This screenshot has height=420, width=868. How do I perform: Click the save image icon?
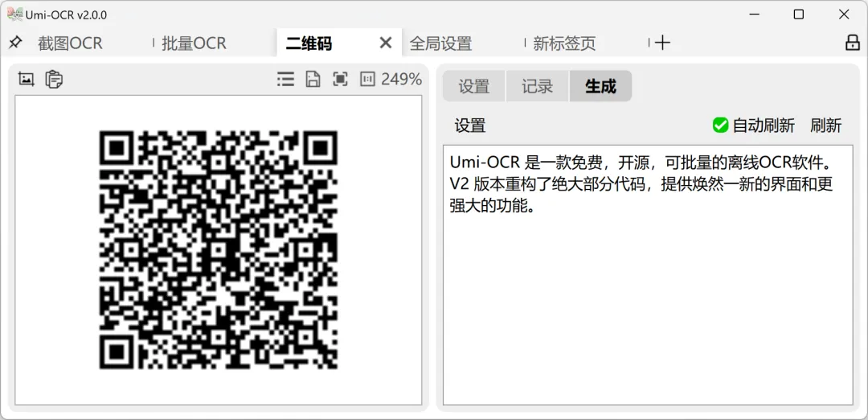[313, 79]
